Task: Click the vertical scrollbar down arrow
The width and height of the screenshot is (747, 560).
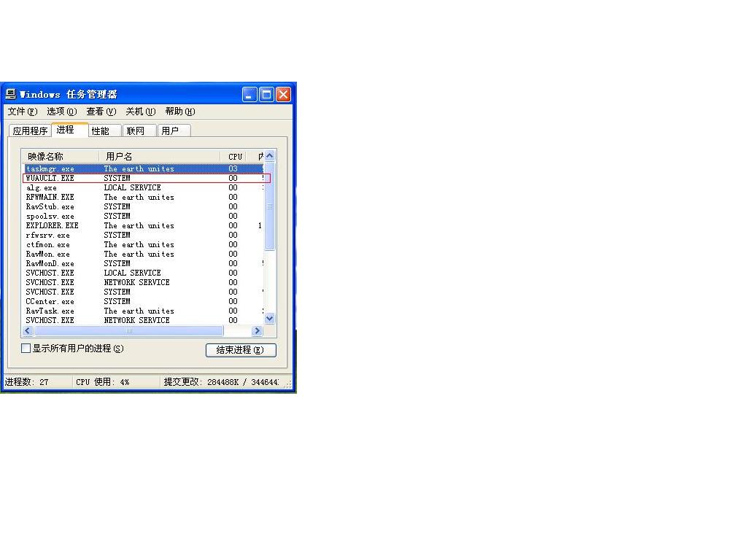Action: point(270,319)
